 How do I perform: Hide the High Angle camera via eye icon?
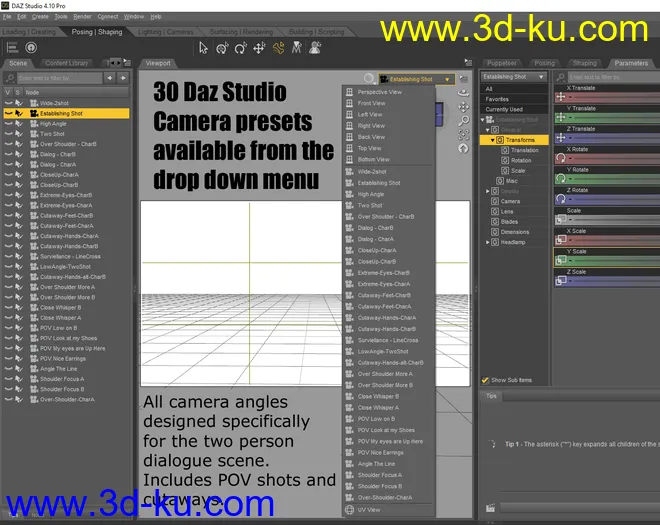click(9, 123)
